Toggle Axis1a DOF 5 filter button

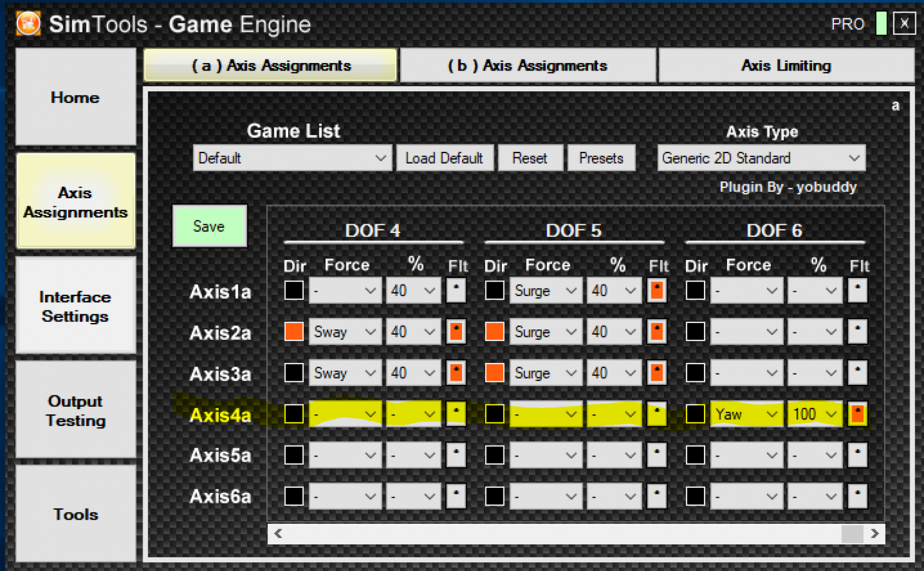(657, 290)
